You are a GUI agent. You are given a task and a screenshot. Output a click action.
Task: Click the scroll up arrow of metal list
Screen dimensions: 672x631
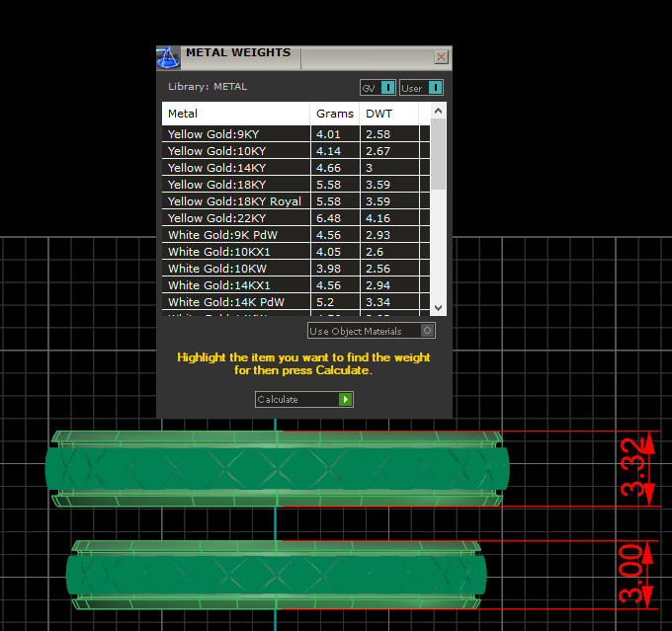click(x=440, y=108)
